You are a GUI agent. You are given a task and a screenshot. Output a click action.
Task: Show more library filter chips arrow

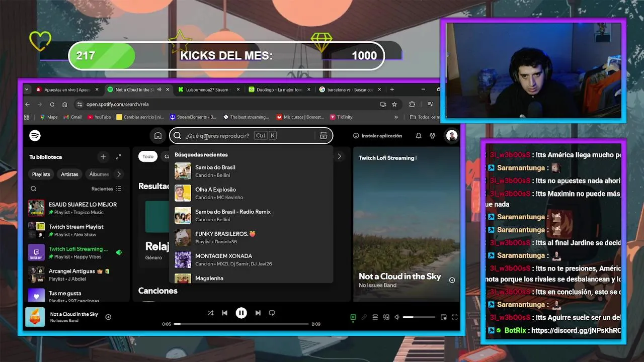pyautogui.click(x=119, y=174)
